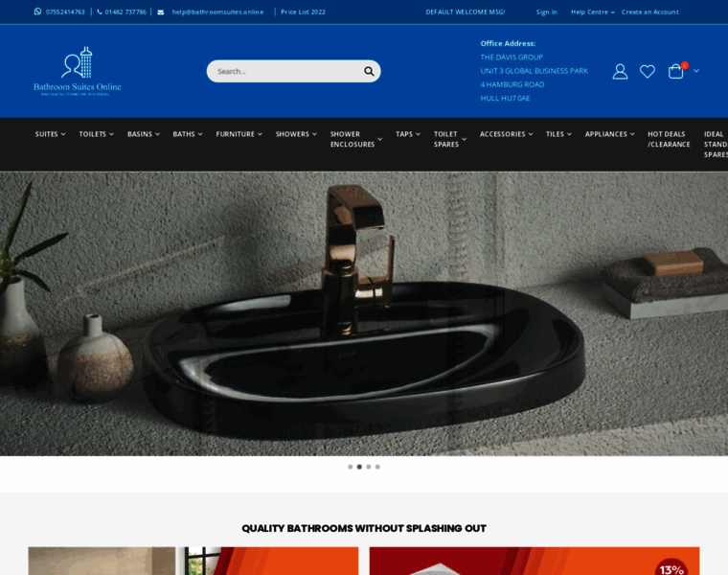The width and height of the screenshot is (728, 575).
Task: Click 'QUALITY BATHROOMS WITHOUT SPLASHING OUT' heading
Action: click(x=364, y=528)
